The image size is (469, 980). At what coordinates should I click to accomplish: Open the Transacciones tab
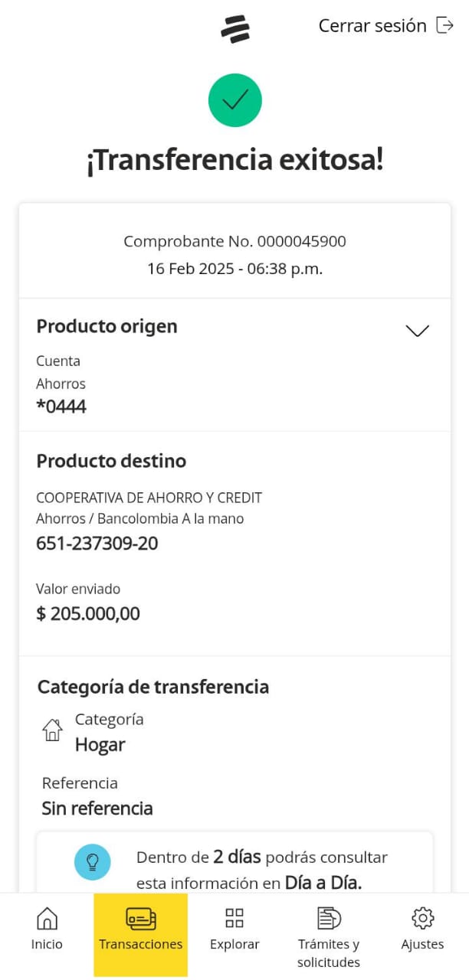click(141, 934)
